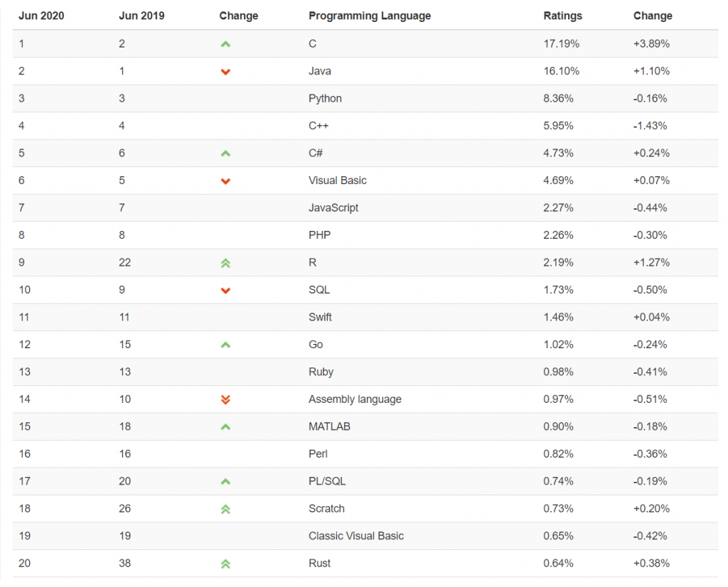Click the Jun 2019 column header
This screenshot has width=728, height=587.
141,16
